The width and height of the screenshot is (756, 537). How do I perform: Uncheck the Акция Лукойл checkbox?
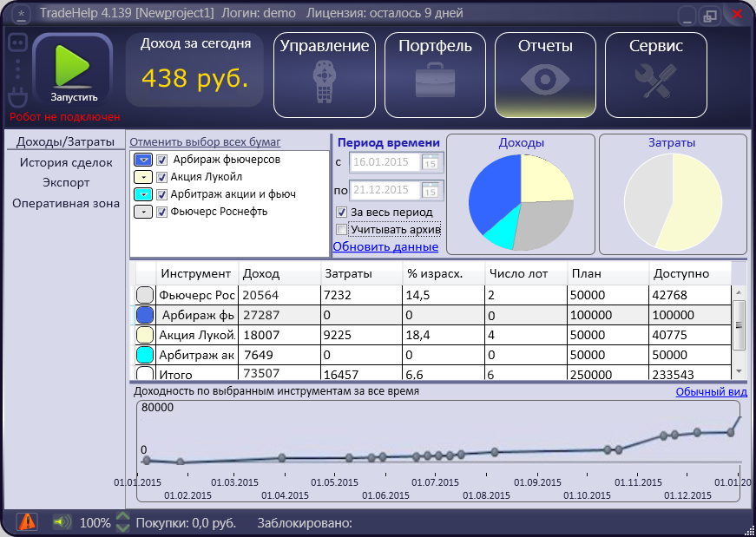(x=162, y=177)
